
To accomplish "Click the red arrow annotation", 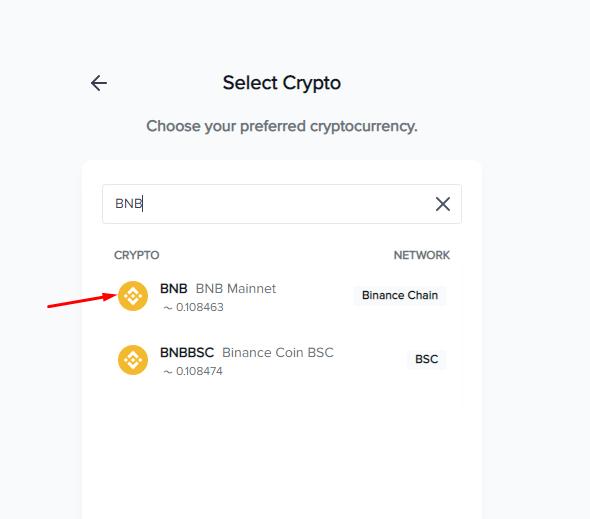I will pyautogui.click(x=83, y=300).
